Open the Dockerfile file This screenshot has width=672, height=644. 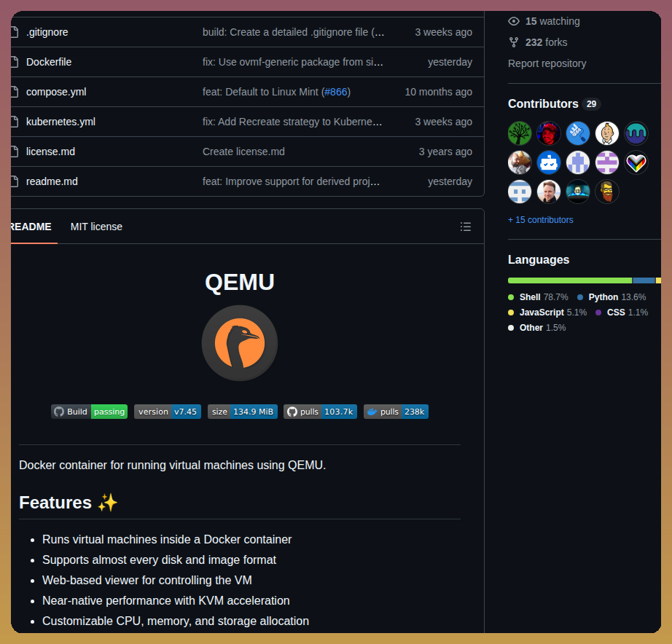(x=48, y=62)
